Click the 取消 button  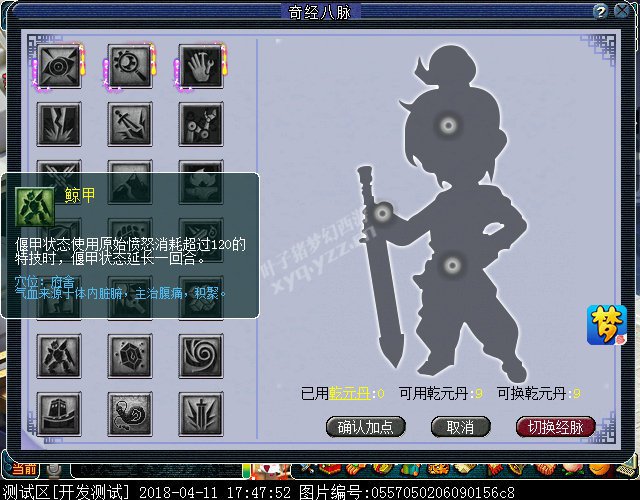460,427
